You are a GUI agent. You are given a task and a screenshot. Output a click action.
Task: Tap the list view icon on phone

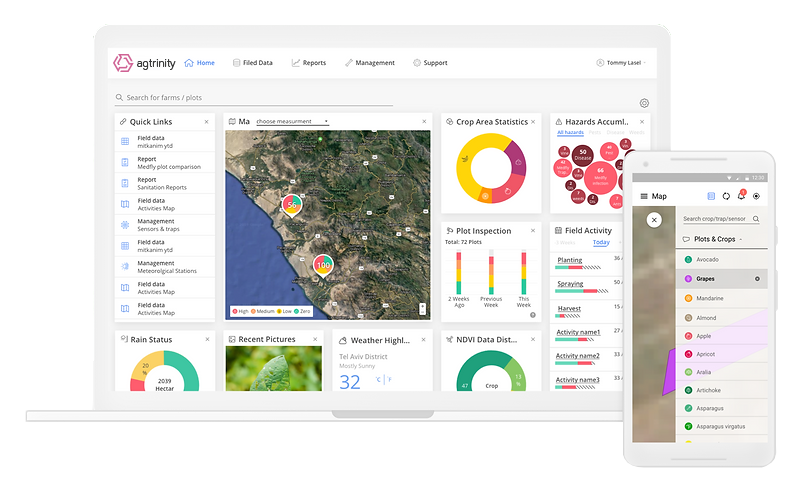point(711,196)
